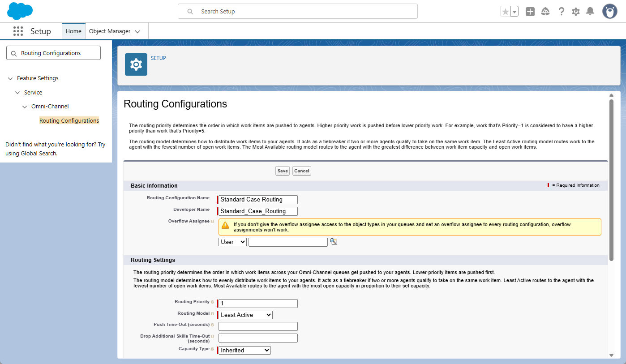Screen dimensions: 626x364
Task: Open the Capacity Type dropdown
Action: pyautogui.click(x=244, y=350)
